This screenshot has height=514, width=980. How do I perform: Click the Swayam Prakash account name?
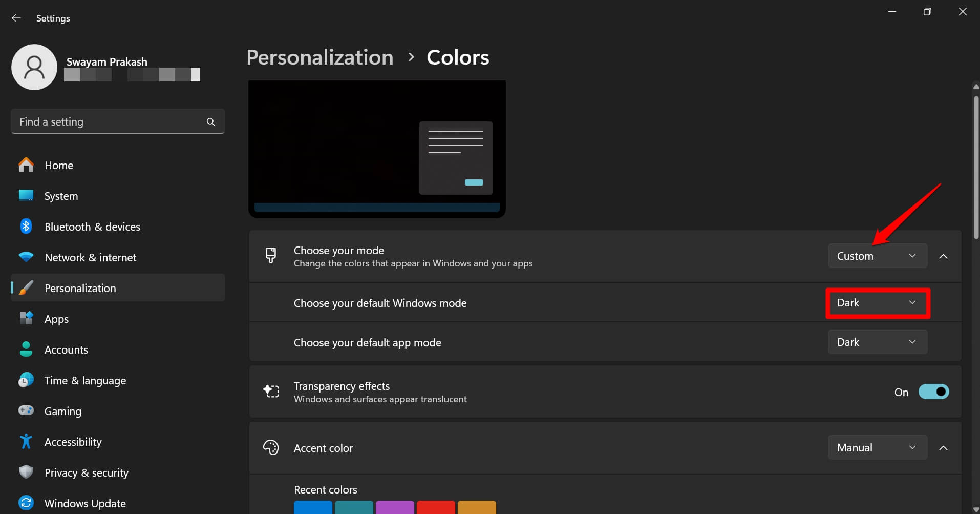(x=106, y=61)
